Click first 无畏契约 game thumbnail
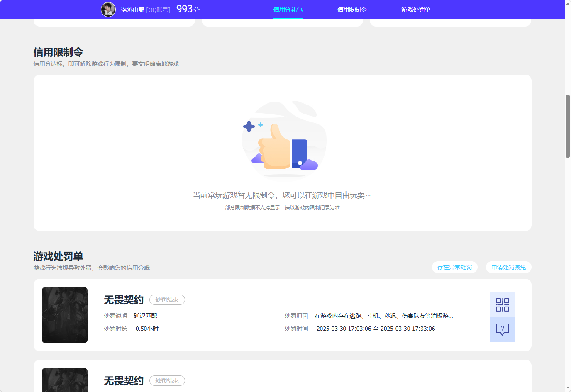571x392 pixels. tap(65, 315)
